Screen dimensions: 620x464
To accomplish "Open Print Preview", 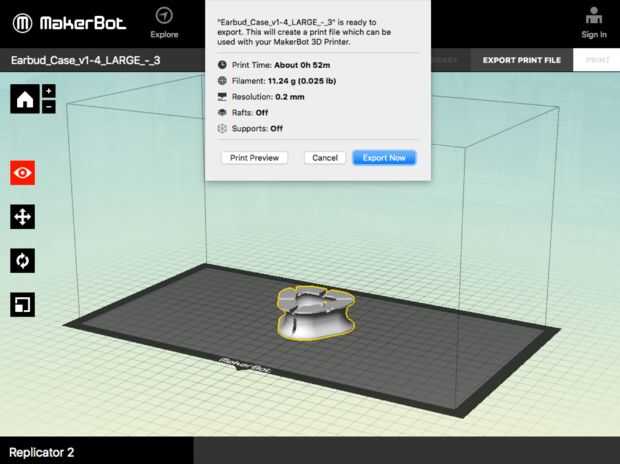I will tap(254, 158).
